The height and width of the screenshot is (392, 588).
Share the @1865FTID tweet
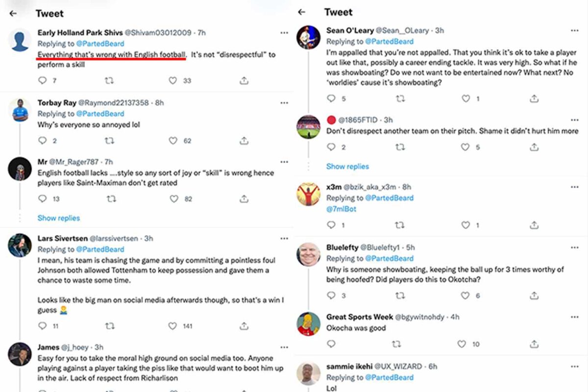tap(534, 147)
